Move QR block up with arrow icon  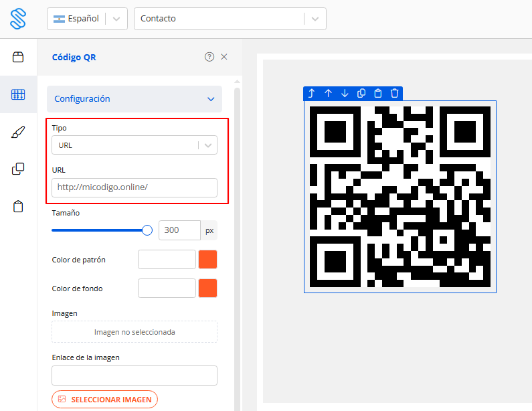[x=328, y=93]
